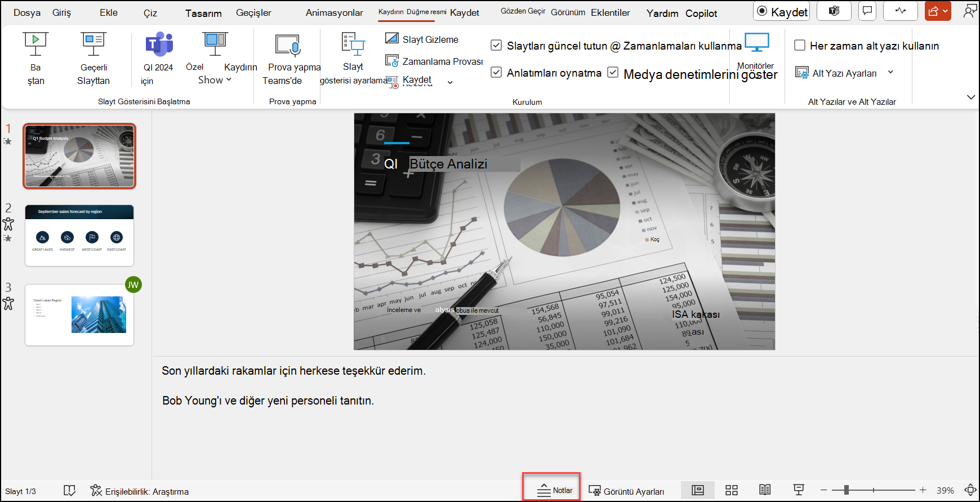Viewport: 980px width, 502px height.
Task: Click the JW collaborator badge
Action: click(x=133, y=285)
